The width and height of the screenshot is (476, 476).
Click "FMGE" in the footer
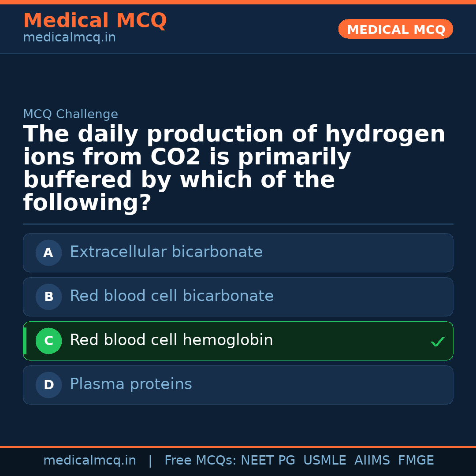point(416,461)
